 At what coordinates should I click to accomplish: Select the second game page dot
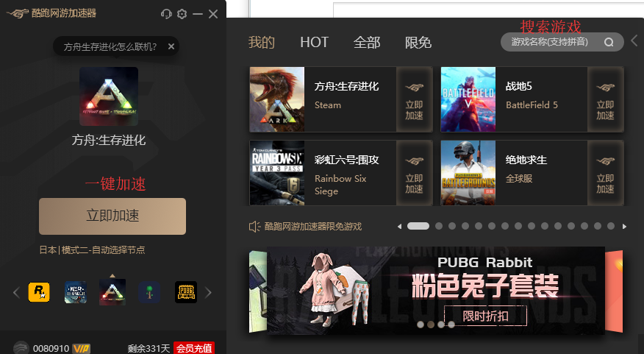click(439, 226)
